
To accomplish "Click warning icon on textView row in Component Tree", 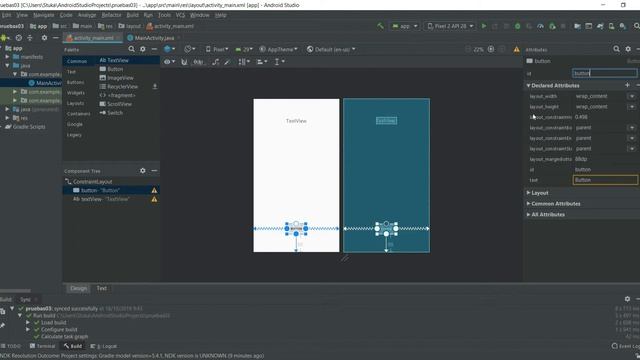I will pyautogui.click(x=154, y=199).
